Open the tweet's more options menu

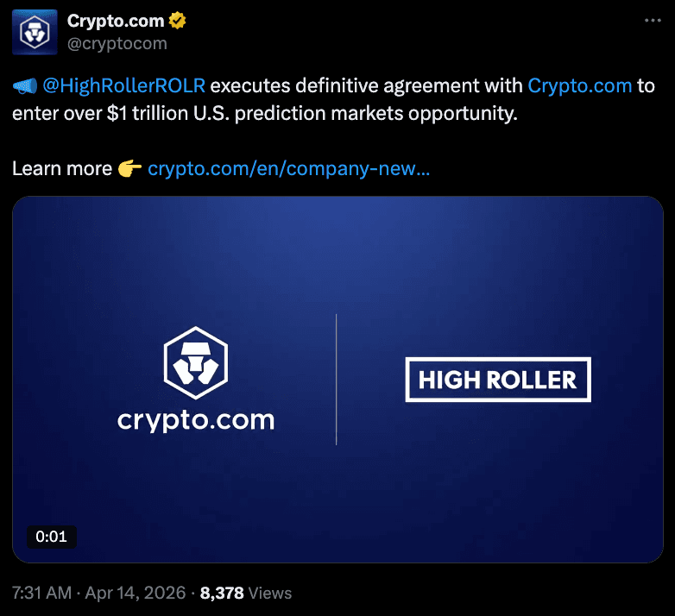click(x=653, y=20)
